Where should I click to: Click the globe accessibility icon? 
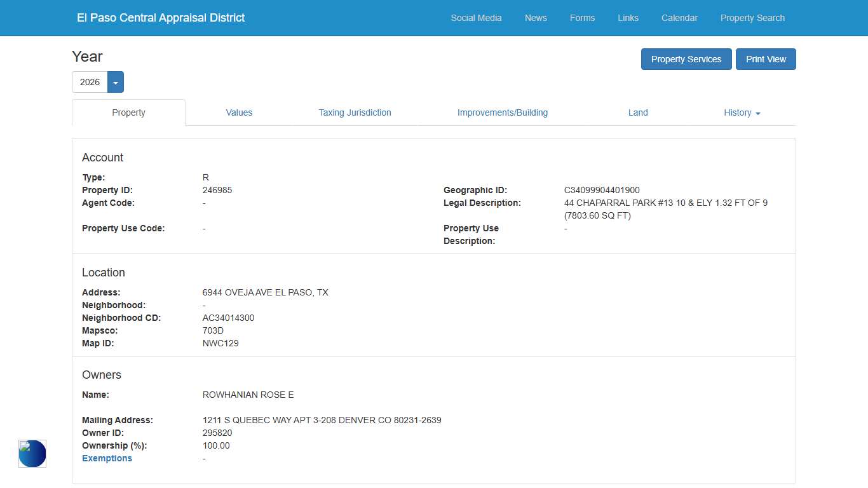click(32, 454)
